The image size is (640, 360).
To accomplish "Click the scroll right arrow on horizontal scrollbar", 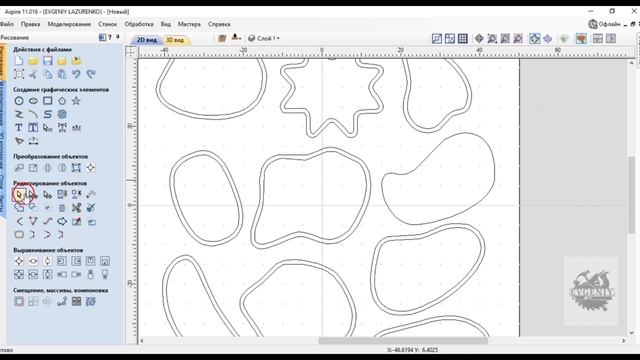I will [624, 340].
